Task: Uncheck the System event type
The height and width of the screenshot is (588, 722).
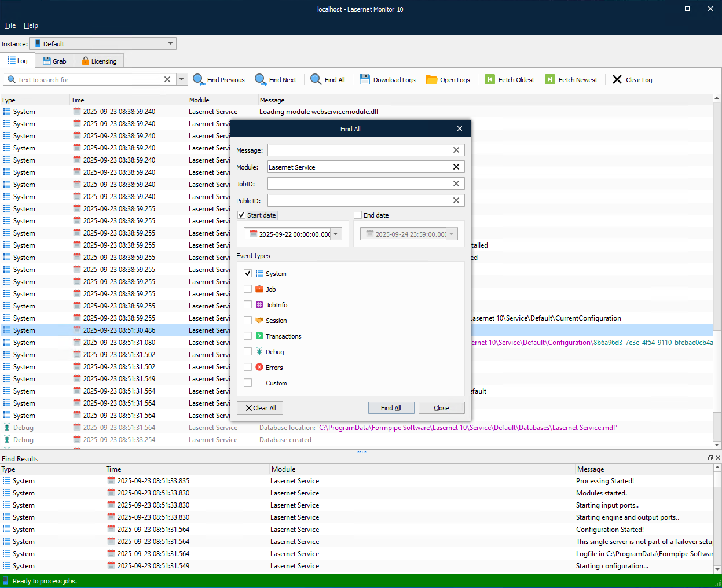Action: (x=248, y=273)
